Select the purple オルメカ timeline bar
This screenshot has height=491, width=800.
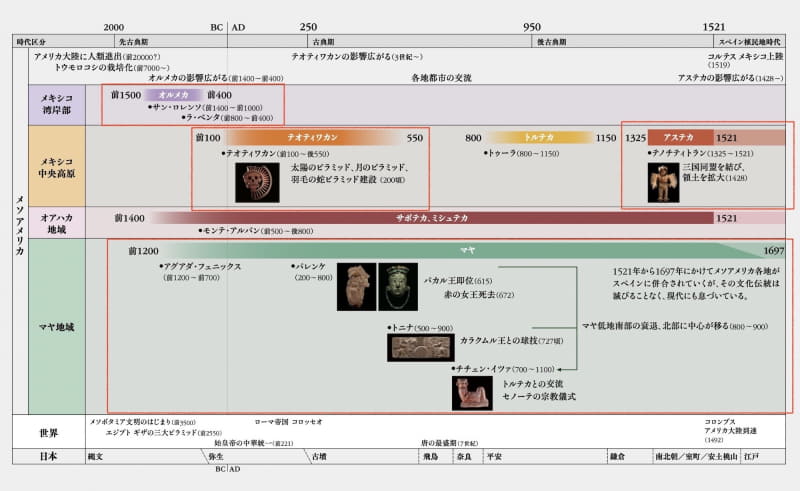coord(173,95)
